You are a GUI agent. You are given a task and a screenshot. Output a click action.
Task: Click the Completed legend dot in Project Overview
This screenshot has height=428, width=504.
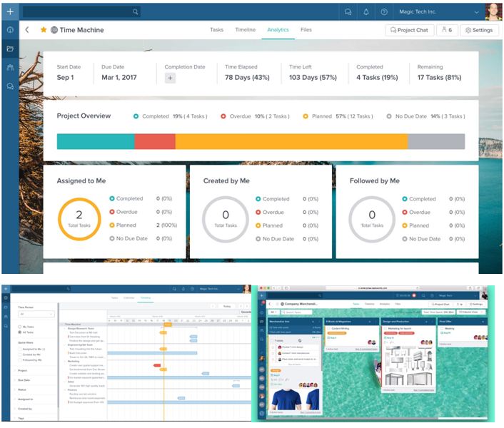click(x=136, y=116)
